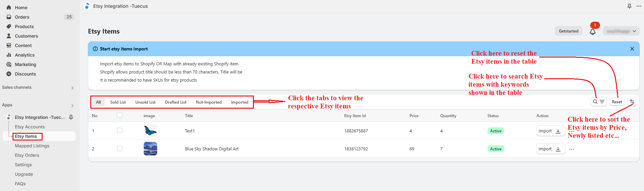Open Etsy Accounts in sidebar
Image resolution: width=644 pixels, height=191 pixels.
click(30, 127)
